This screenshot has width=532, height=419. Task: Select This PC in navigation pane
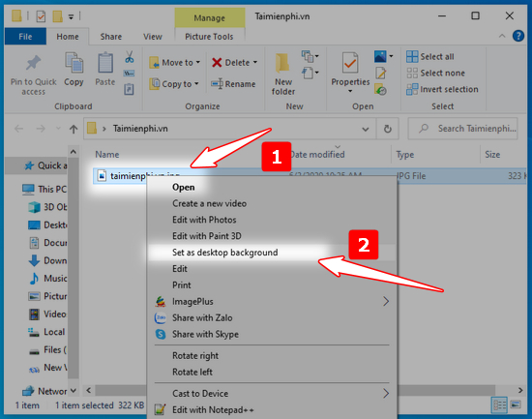(x=44, y=189)
